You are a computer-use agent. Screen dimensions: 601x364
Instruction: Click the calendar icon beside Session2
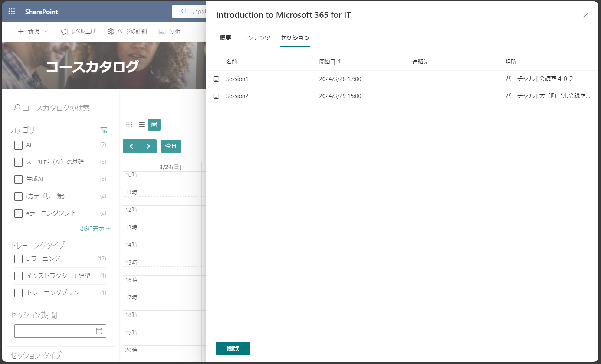(x=216, y=96)
